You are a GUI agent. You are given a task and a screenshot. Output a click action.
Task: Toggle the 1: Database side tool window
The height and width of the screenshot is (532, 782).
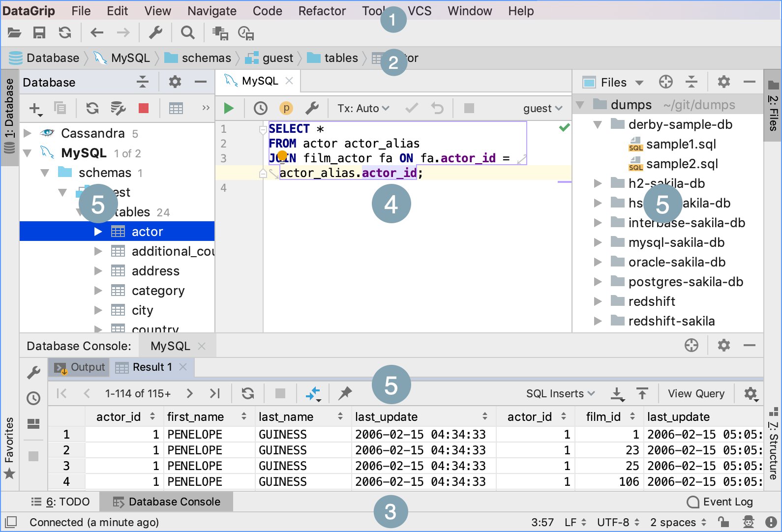(9, 117)
